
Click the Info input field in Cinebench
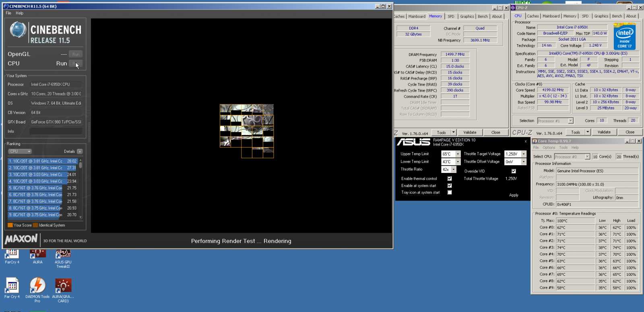pos(56,131)
